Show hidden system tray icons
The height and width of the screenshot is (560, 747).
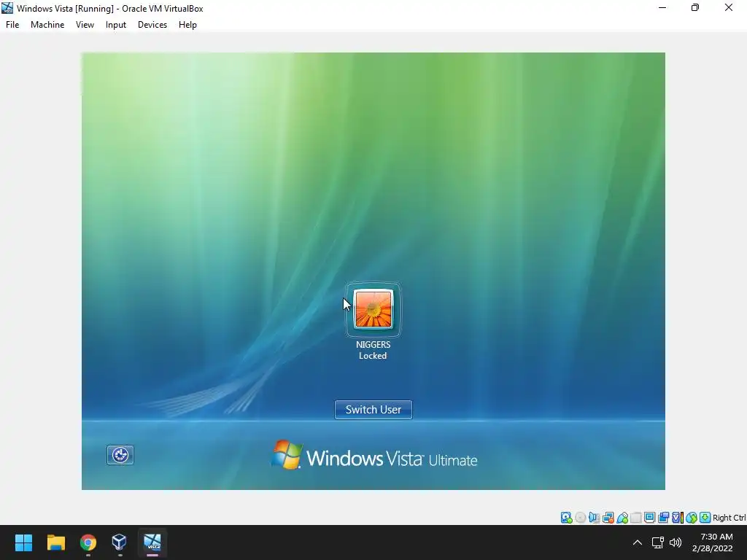pyautogui.click(x=638, y=542)
